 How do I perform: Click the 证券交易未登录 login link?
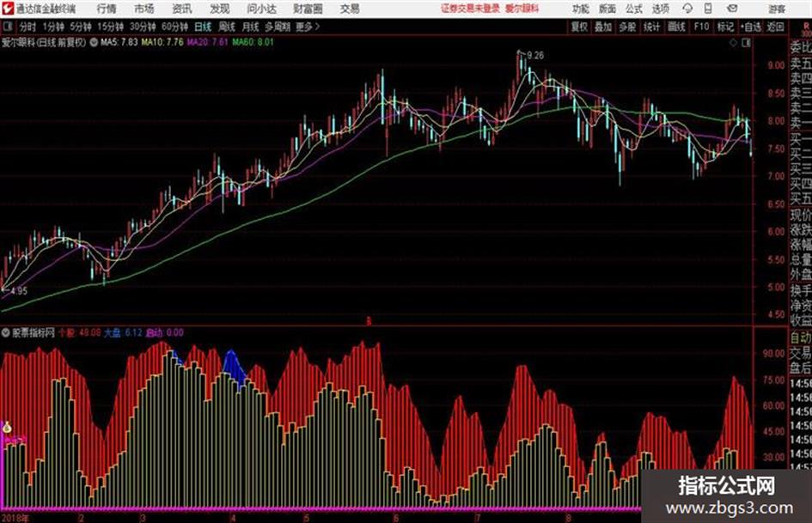tap(470, 9)
